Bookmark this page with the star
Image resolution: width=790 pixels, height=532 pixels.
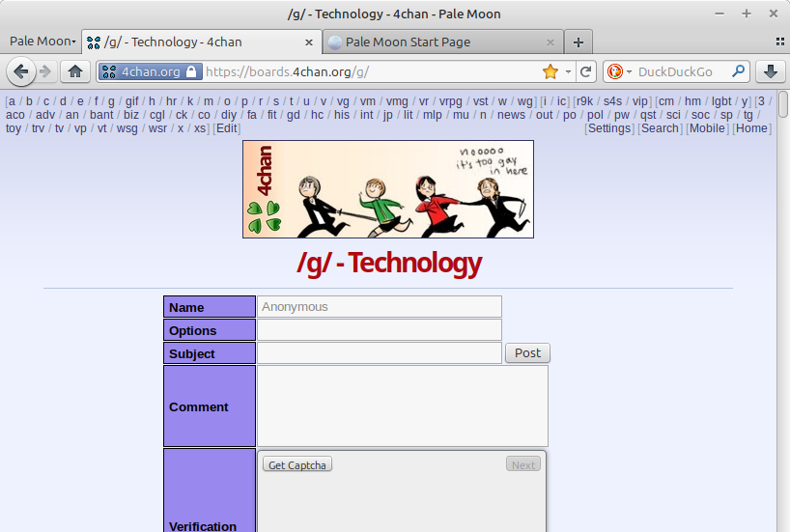pyautogui.click(x=550, y=71)
